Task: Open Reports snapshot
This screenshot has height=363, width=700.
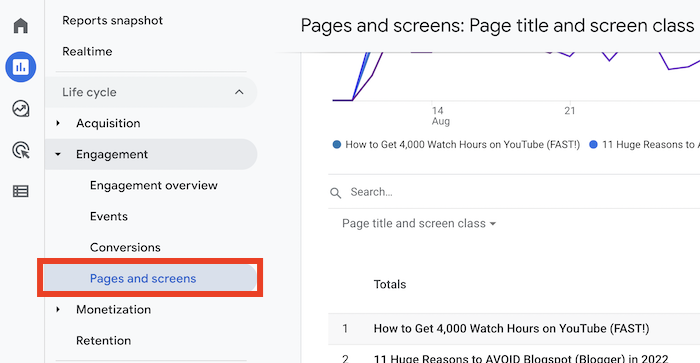Action: (x=112, y=21)
